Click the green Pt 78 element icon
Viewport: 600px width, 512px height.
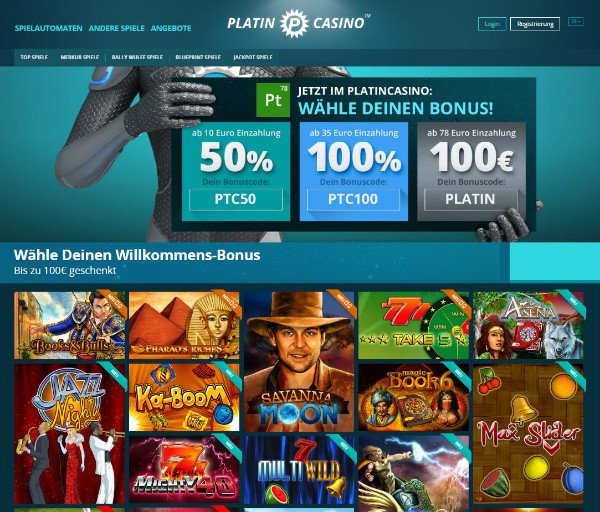point(273,100)
